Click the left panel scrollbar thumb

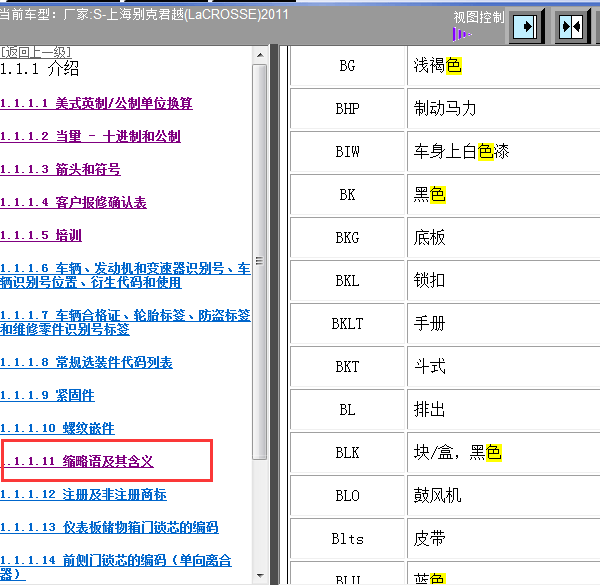click(260, 262)
